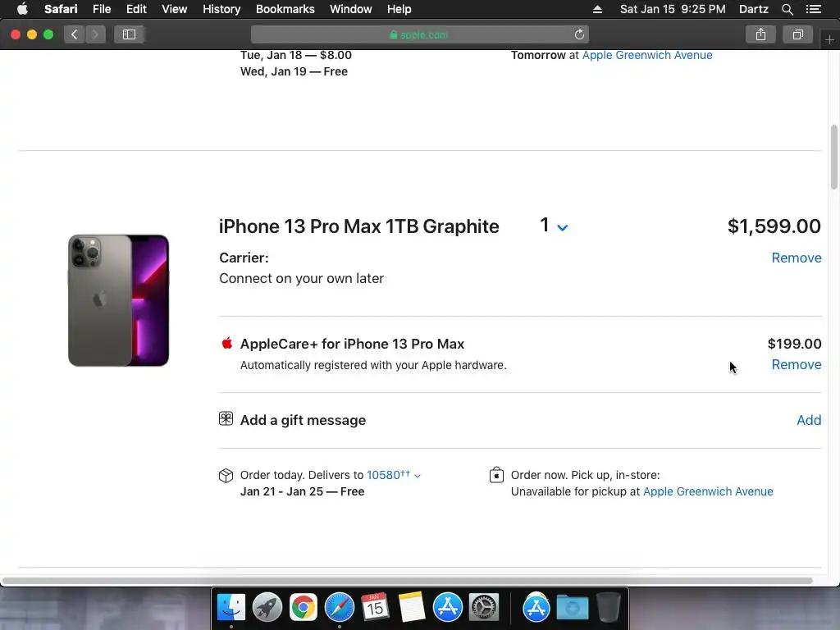
Task: Show tab overview
Action: (x=797, y=34)
